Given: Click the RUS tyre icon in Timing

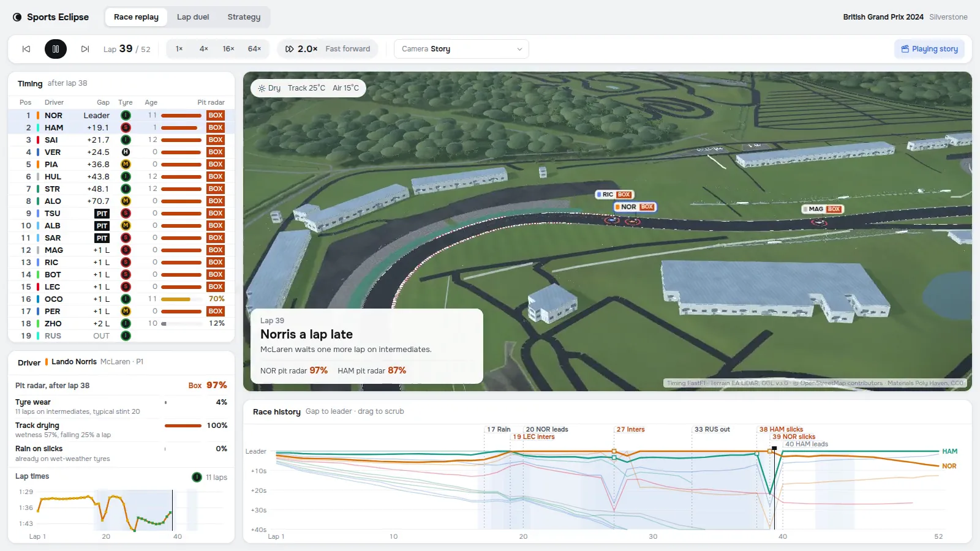Looking at the screenshot, I should click(x=126, y=335).
